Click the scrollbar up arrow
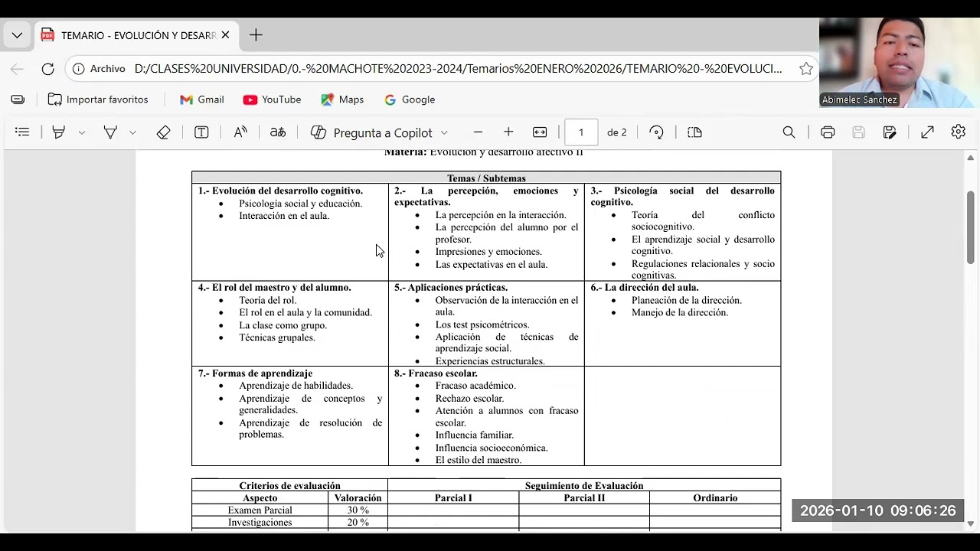The height and width of the screenshot is (551, 980). point(971,158)
